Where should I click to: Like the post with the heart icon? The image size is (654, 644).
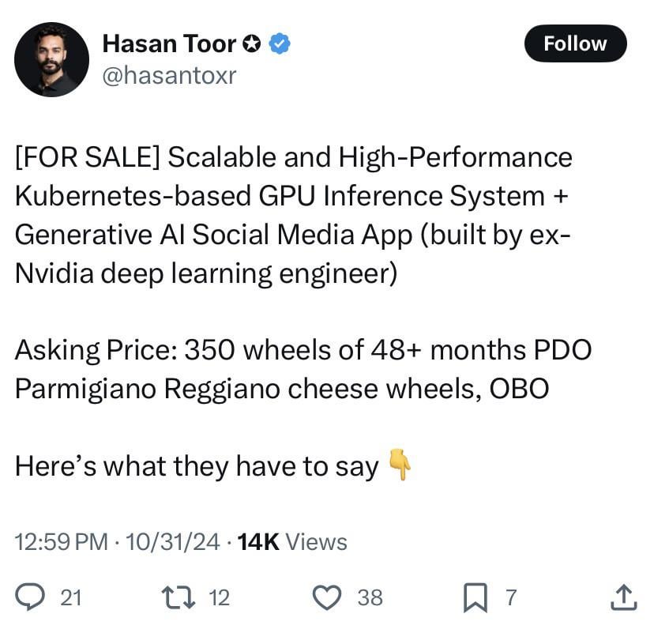tap(326, 597)
